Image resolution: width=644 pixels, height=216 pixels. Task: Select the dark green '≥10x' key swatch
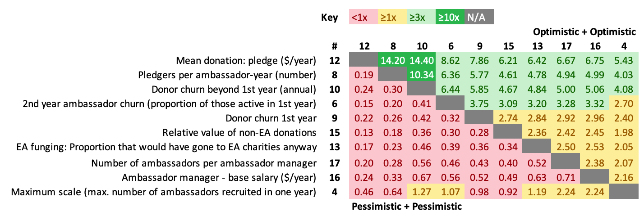(x=449, y=18)
